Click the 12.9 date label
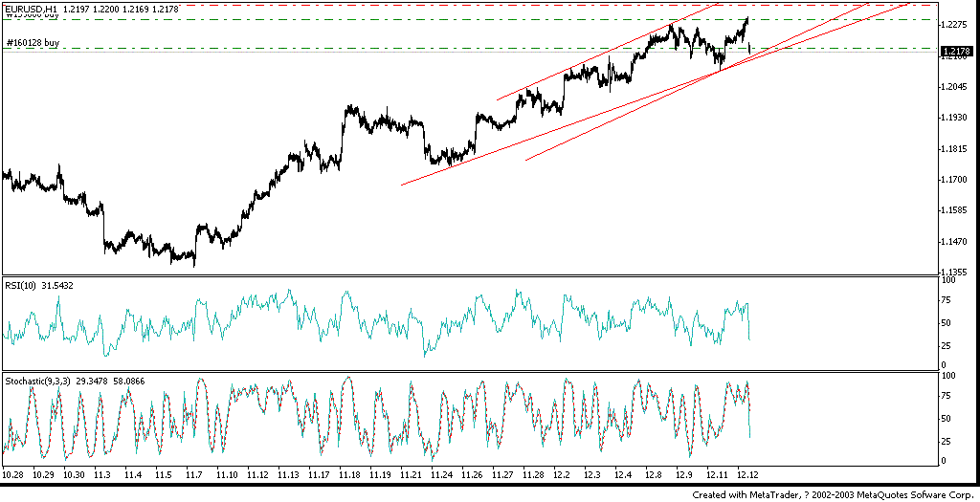This screenshot has height=502, width=980. (x=683, y=475)
